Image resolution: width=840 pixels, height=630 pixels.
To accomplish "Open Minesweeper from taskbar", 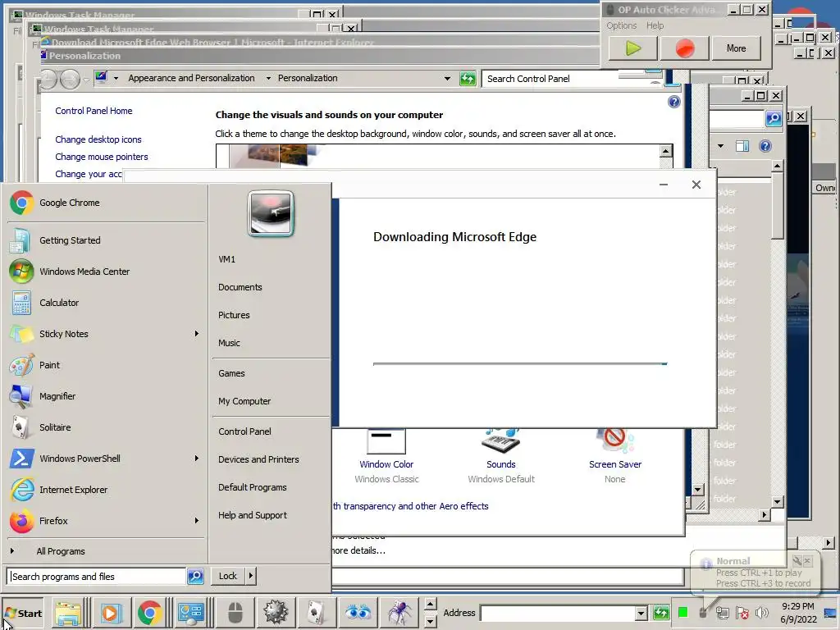I will click(276, 613).
